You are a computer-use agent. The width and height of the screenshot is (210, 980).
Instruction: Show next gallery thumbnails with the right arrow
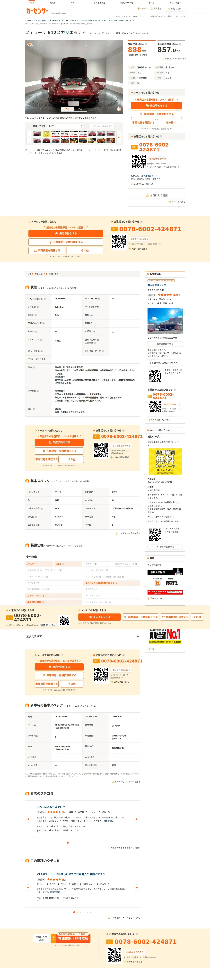coord(119,137)
